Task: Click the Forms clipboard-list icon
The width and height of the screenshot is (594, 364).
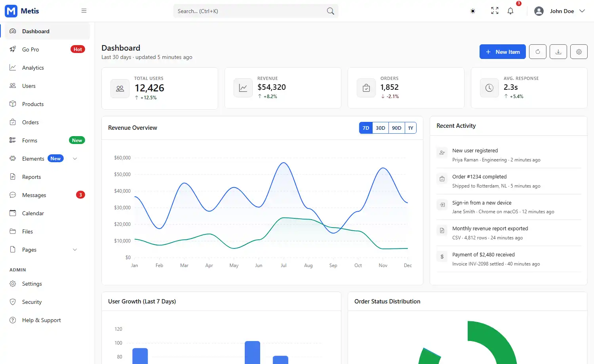Action: coord(13,140)
